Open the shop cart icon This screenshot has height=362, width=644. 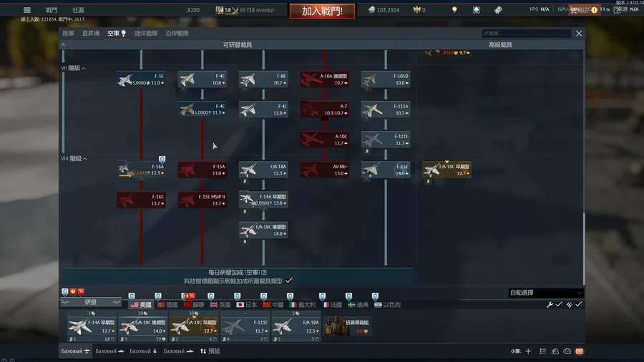point(574,10)
